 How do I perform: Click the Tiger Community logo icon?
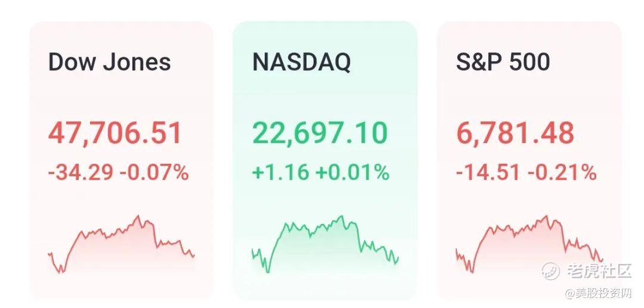[x=551, y=270]
